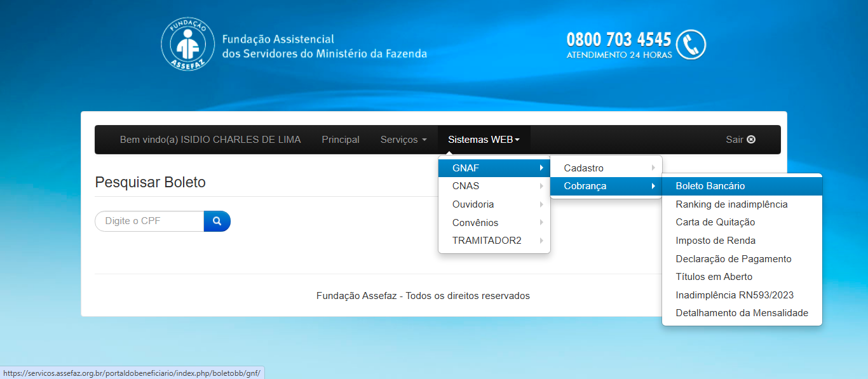Focus the Digite o CPF field
The width and height of the screenshot is (868, 379).
click(149, 221)
